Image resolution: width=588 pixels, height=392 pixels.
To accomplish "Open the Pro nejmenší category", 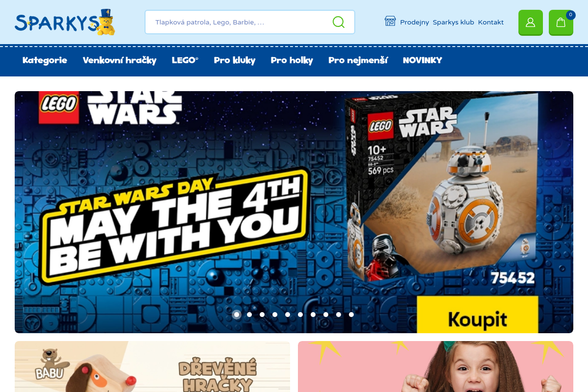I will [x=358, y=60].
